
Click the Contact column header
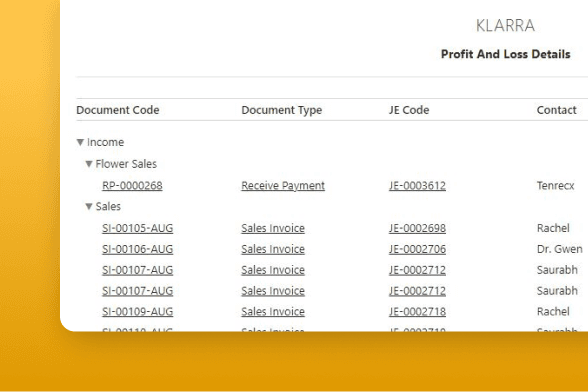pyautogui.click(x=556, y=110)
